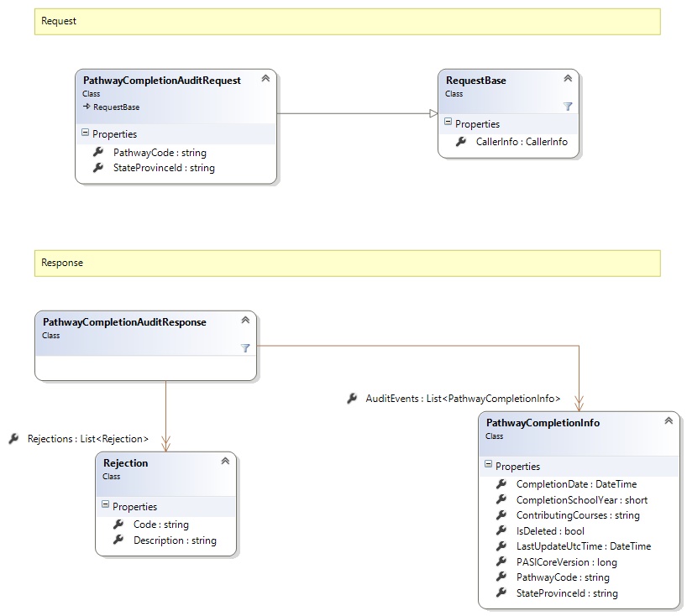
Task: Collapse the PathwayCompletionInfo class chevron
Action: [669, 421]
